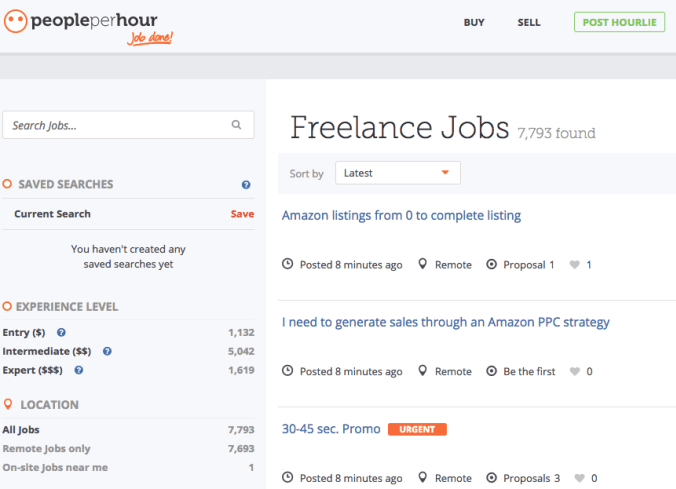Save the Current Search
Image resolution: width=676 pixels, height=489 pixels.
(242, 214)
